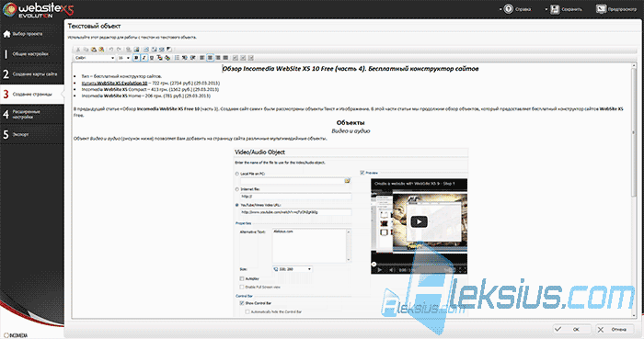Decrease the paragraph indent
Image resolution: width=644 pixels, height=339 pixels.
point(185,58)
